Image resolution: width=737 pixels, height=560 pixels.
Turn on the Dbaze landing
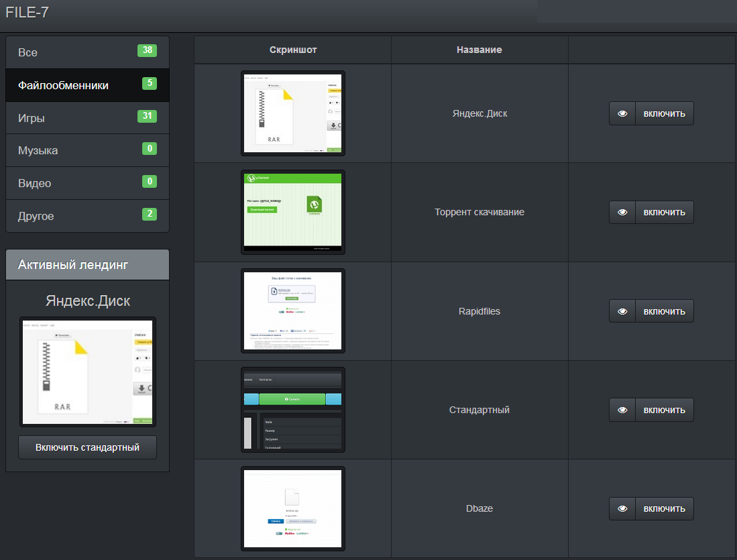click(664, 508)
